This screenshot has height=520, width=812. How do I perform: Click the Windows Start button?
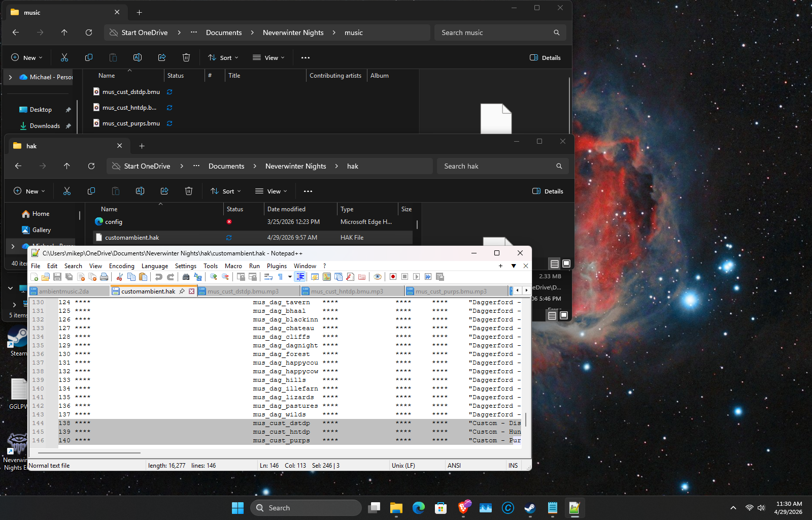pyautogui.click(x=238, y=508)
